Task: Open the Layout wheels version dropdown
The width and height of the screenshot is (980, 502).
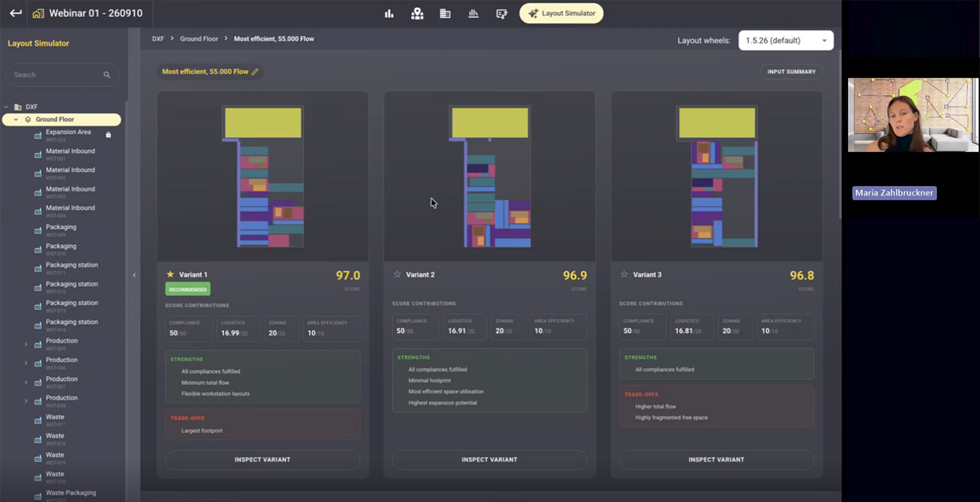Action: [x=786, y=40]
